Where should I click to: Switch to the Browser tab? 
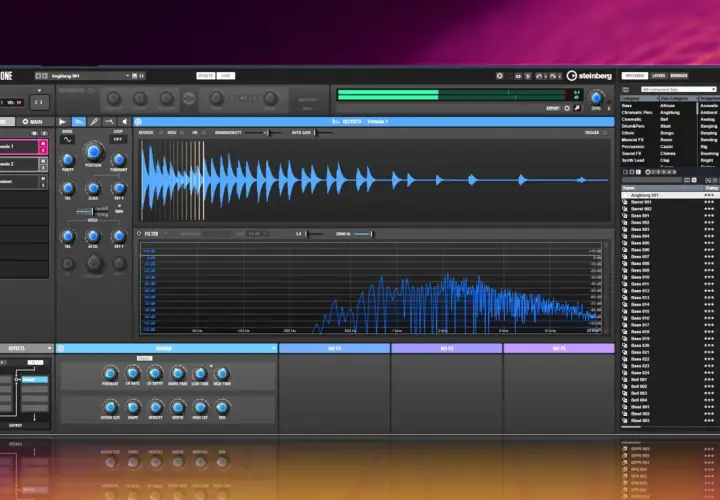point(679,76)
